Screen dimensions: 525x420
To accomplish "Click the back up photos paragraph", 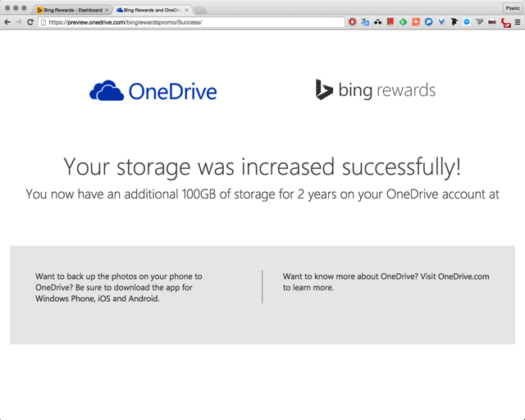I will click(119, 287).
